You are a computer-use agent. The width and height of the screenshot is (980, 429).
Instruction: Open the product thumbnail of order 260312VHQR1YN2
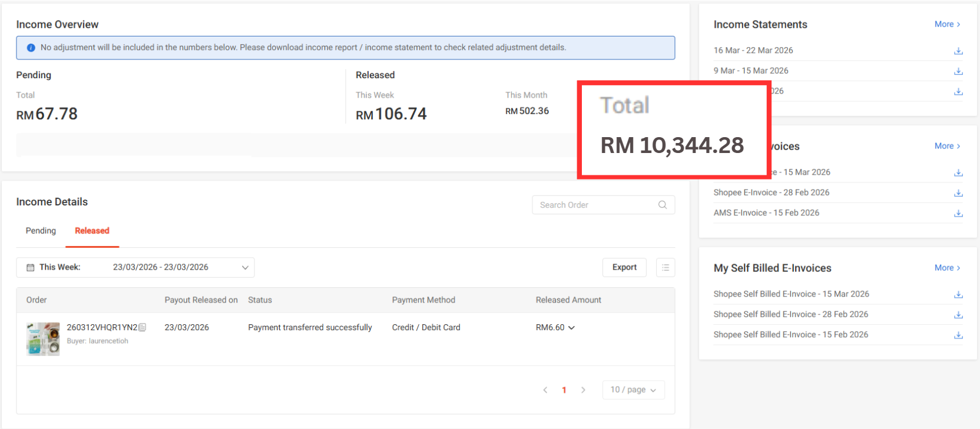(x=43, y=338)
